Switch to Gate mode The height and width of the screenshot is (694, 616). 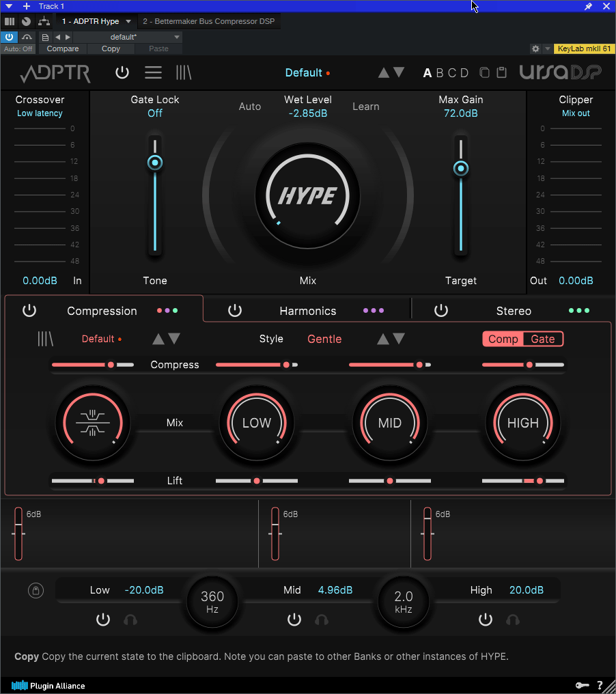coord(543,339)
